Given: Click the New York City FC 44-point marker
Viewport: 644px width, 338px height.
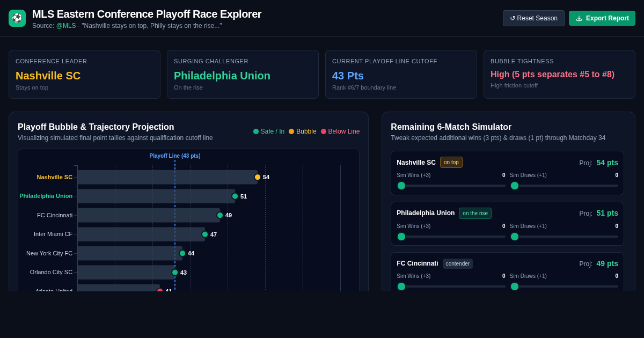Looking at the screenshot, I should (182, 253).
